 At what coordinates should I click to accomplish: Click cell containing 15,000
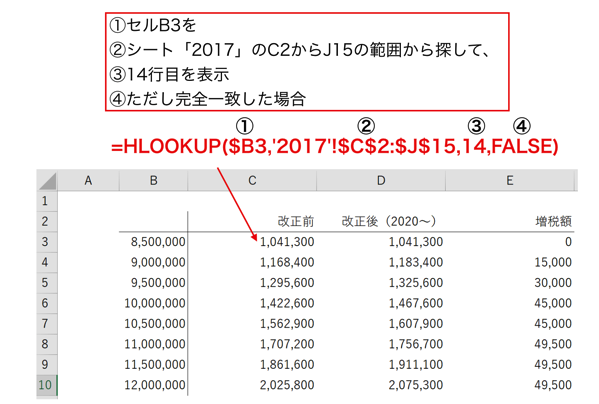510,262
